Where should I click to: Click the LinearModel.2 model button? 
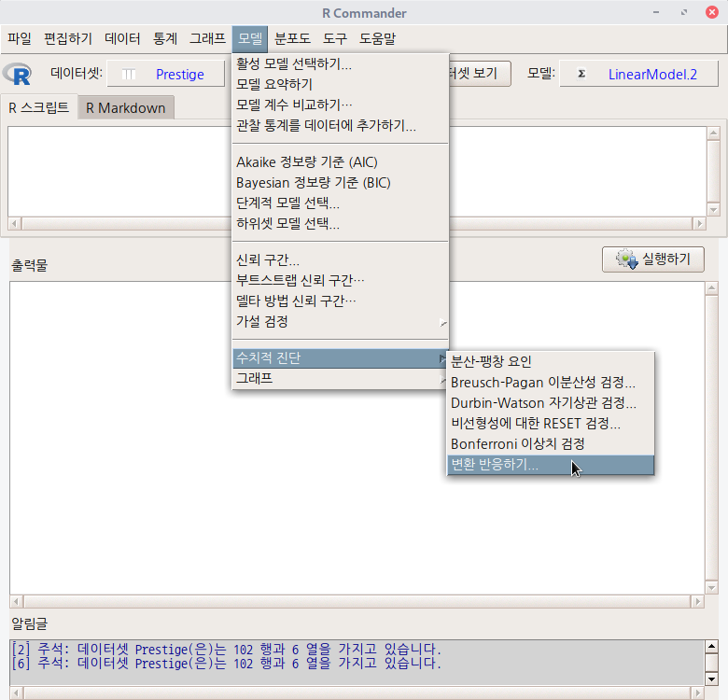pyautogui.click(x=638, y=74)
